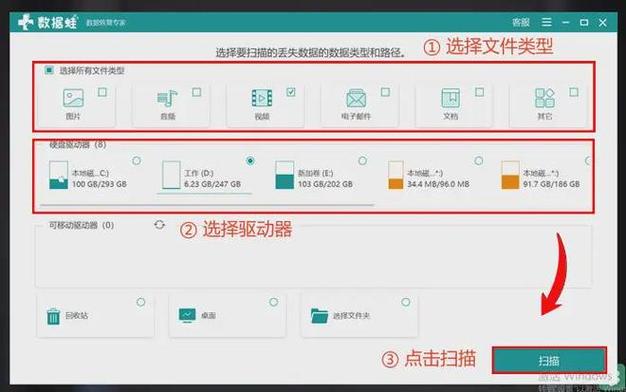
Task: Select the 新加卷 (E:) radio button
Action: [363, 160]
